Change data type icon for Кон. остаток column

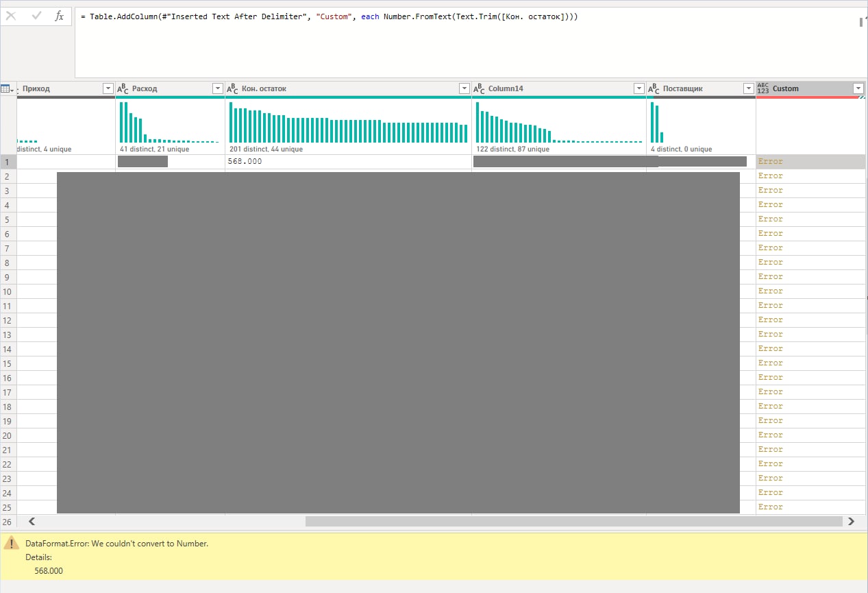(x=232, y=88)
